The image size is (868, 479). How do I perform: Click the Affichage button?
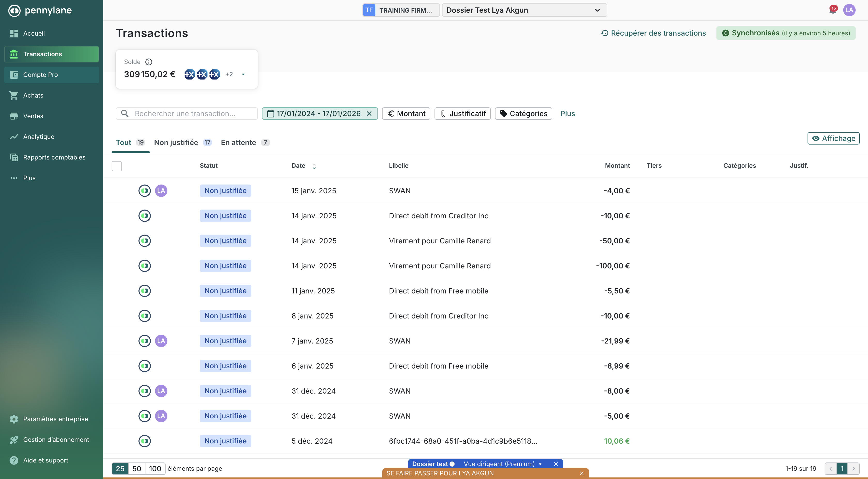coord(833,138)
